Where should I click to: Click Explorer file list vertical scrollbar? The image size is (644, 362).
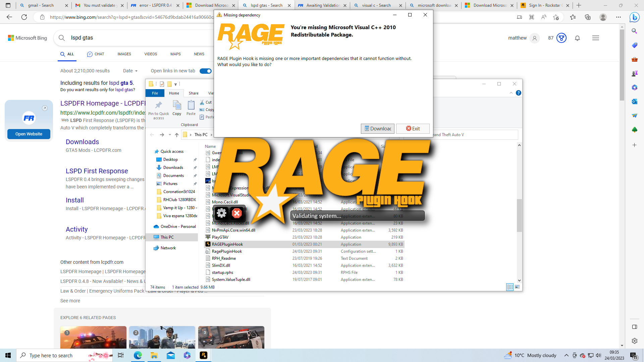pyautogui.click(x=519, y=215)
